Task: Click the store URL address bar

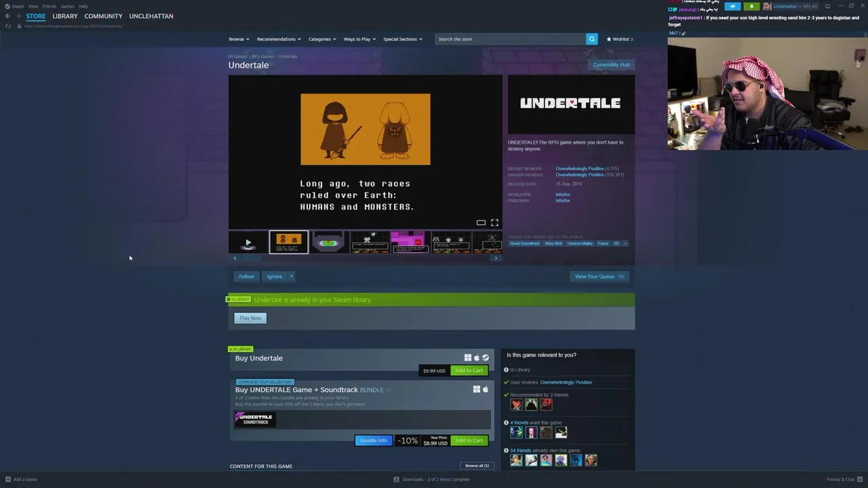Action: click(73, 26)
